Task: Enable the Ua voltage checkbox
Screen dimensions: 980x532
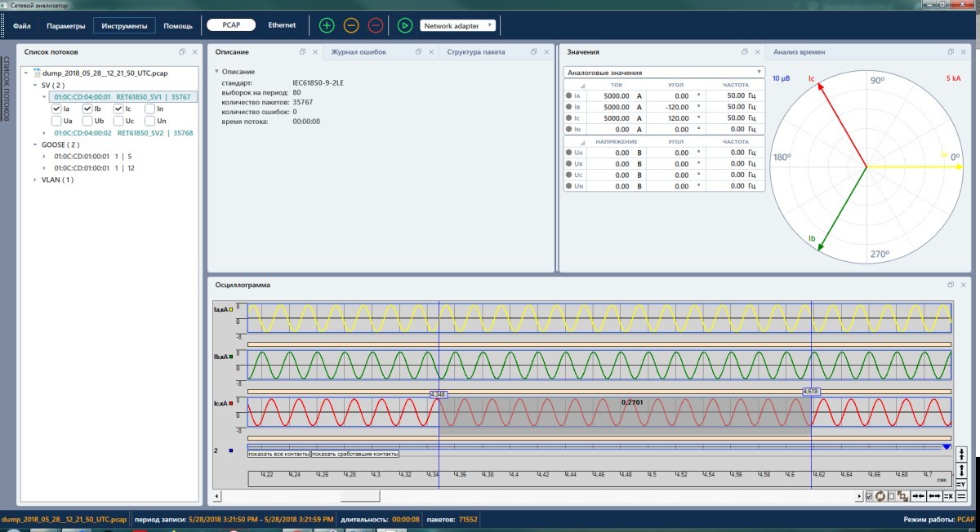Action: (56, 121)
